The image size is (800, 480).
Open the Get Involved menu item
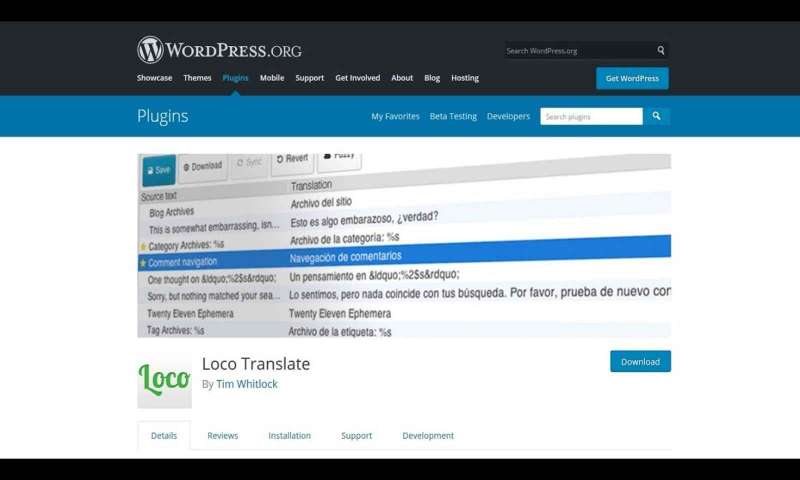358,78
